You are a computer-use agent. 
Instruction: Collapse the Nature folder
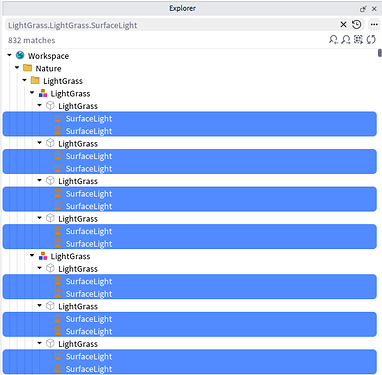[17, 68]
